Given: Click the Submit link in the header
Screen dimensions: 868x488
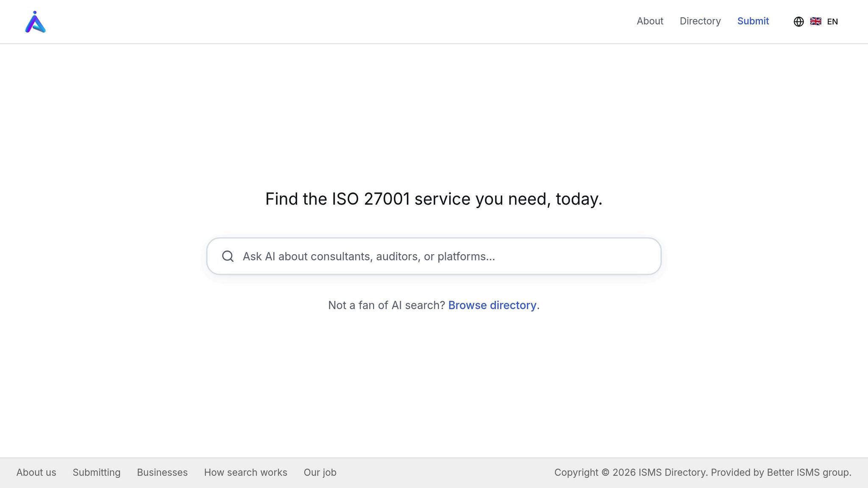Looking at the screenshot, I should coord(753,21).
